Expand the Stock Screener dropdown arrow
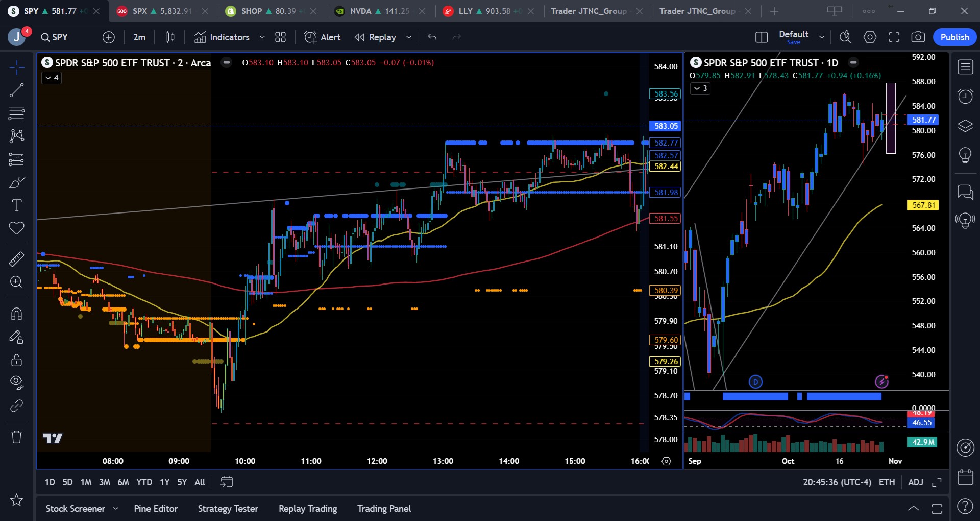This screenshot has height=521, width=980. click(x=116, y=509)
